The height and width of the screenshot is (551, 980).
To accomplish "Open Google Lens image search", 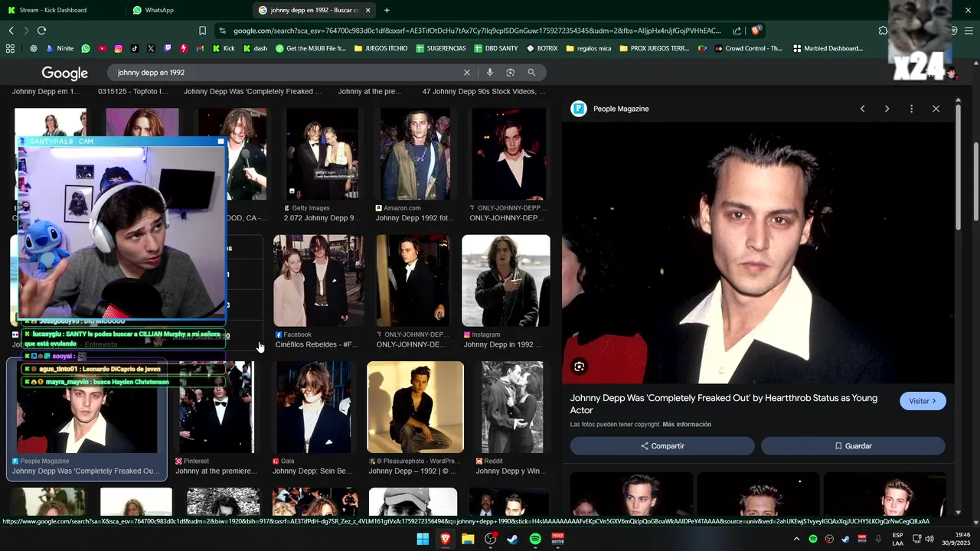I will point(510,72).
